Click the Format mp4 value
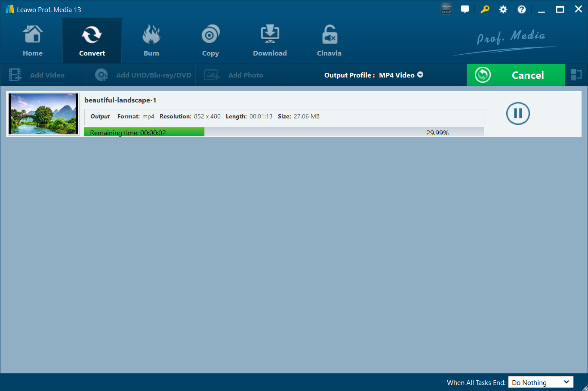This screenshot has height=391, width=588. tap(148, 116)
